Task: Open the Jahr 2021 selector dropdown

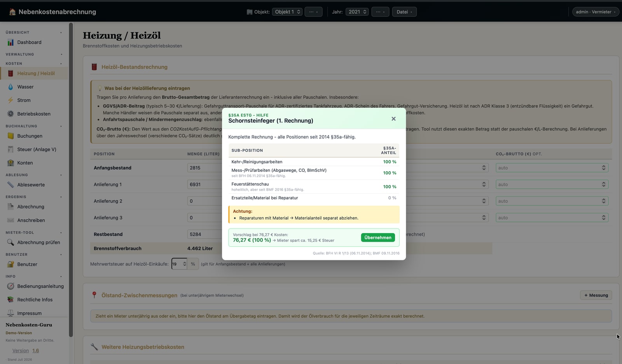Action: pyautogui.click(x=357, y=12)
